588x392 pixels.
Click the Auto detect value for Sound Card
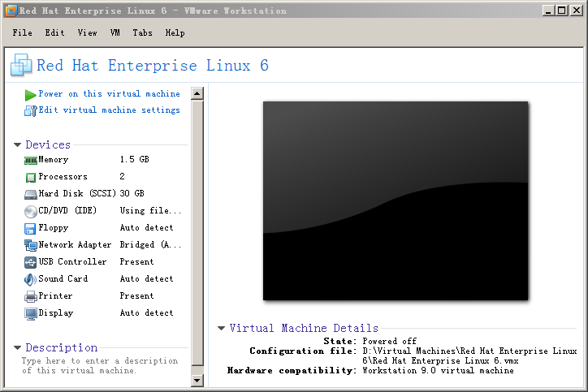146,279
